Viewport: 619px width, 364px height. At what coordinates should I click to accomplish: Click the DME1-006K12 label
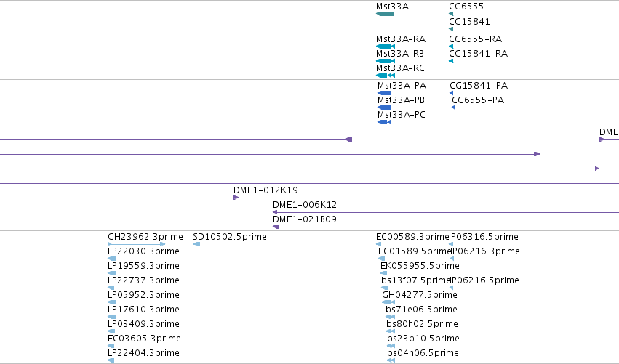click(305, 205)
